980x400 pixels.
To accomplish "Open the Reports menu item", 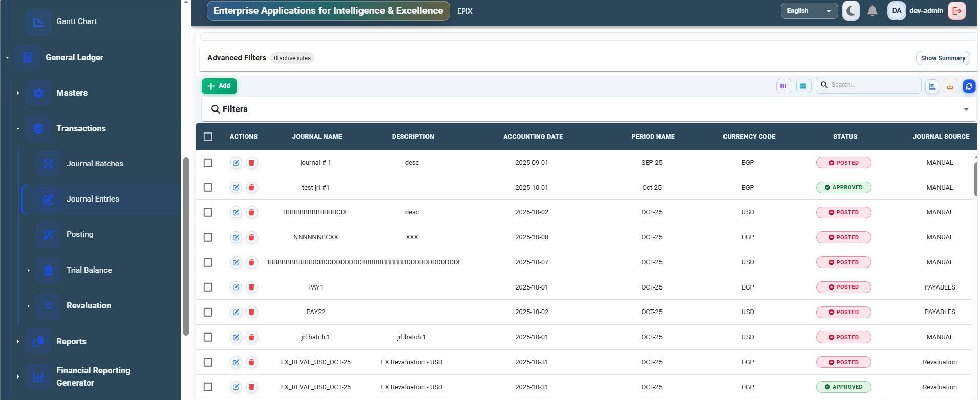I will coord(71,342).
